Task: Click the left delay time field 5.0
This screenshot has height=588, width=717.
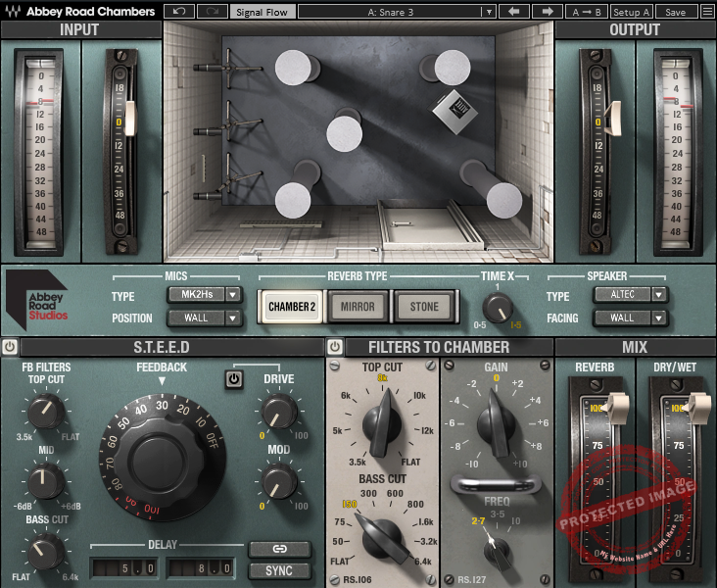Action: (124, 568)
